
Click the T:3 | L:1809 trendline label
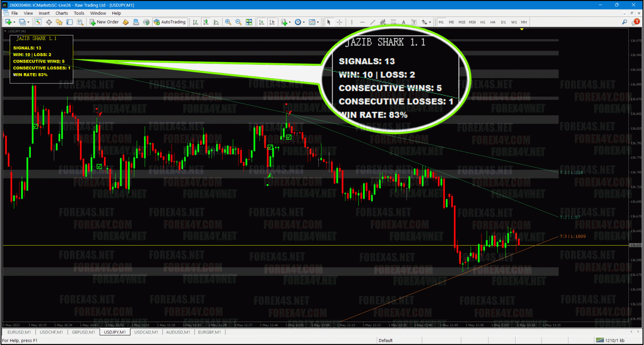(572, 236)
